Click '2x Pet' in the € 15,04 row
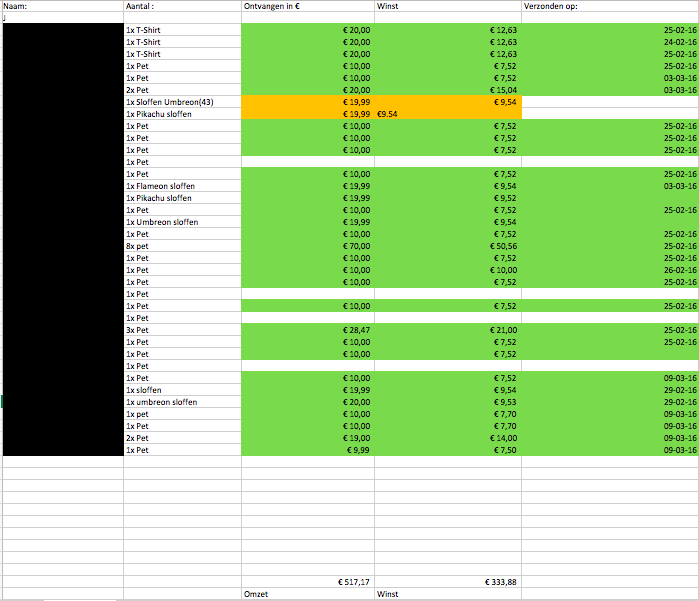The width and height of the screenshot is (699, 601). (182, 90)
